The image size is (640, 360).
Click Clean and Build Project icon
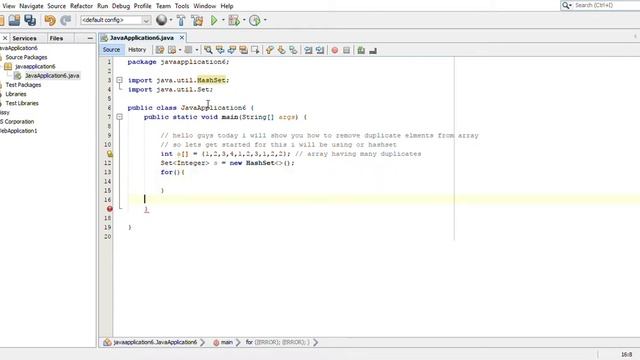197,20
